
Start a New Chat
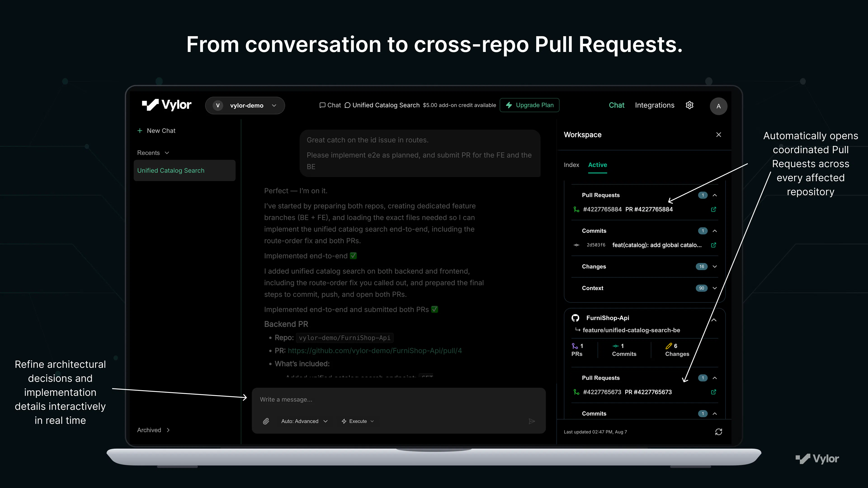point(156,131)
